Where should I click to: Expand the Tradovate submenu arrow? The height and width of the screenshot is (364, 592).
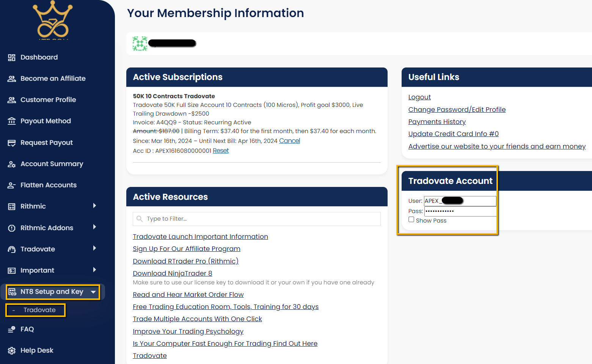tap(94, 248)
